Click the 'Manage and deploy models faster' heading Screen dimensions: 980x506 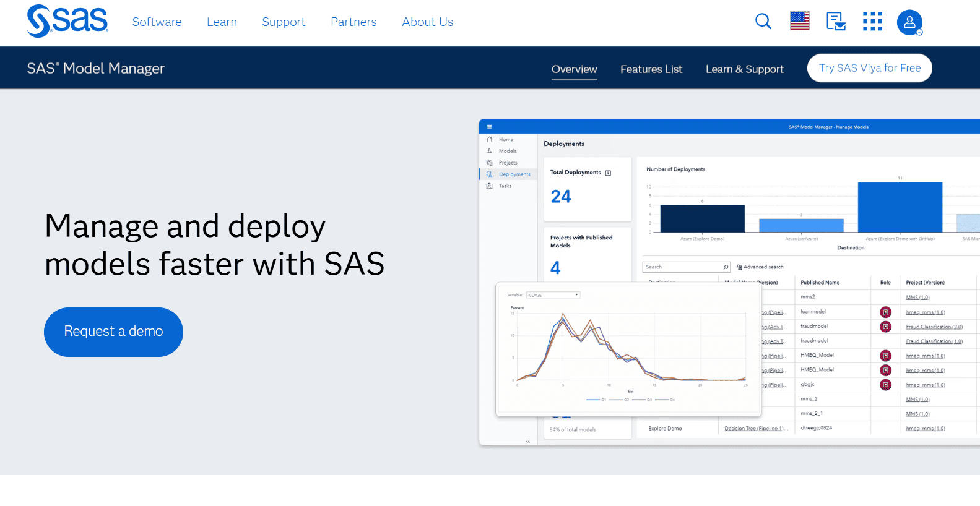click(x=214, y=245)
